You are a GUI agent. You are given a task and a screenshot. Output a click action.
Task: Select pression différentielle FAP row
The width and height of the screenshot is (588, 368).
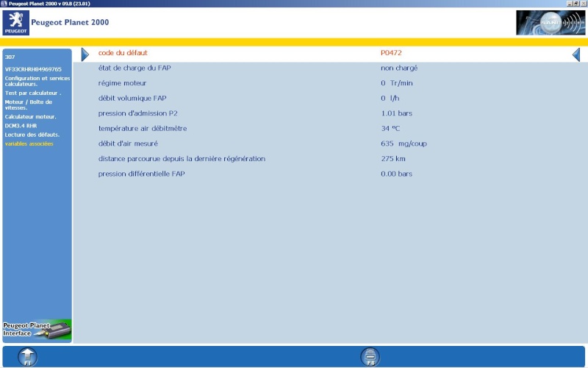(330, 174)
